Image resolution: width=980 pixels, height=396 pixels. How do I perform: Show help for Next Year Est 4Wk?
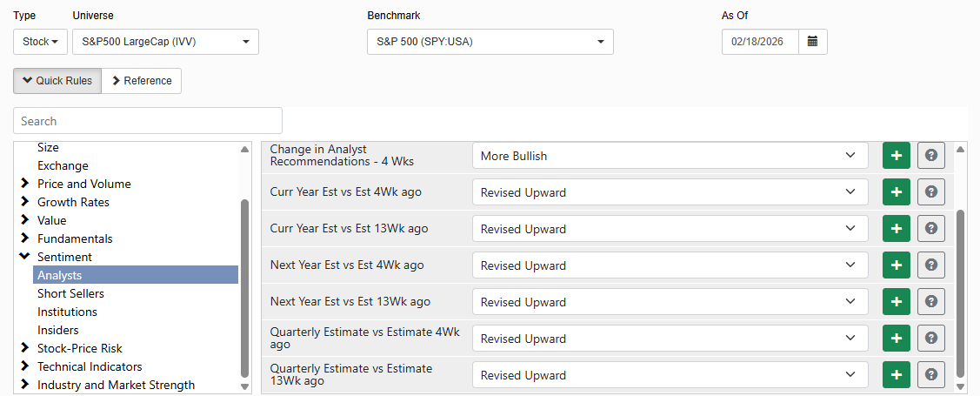point(931,265)
